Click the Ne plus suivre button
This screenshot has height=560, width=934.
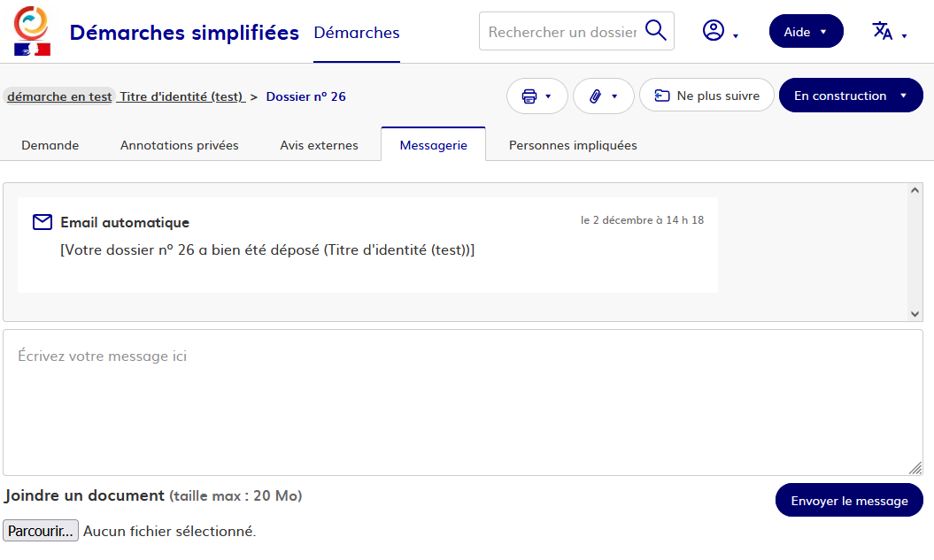(706, 96)
